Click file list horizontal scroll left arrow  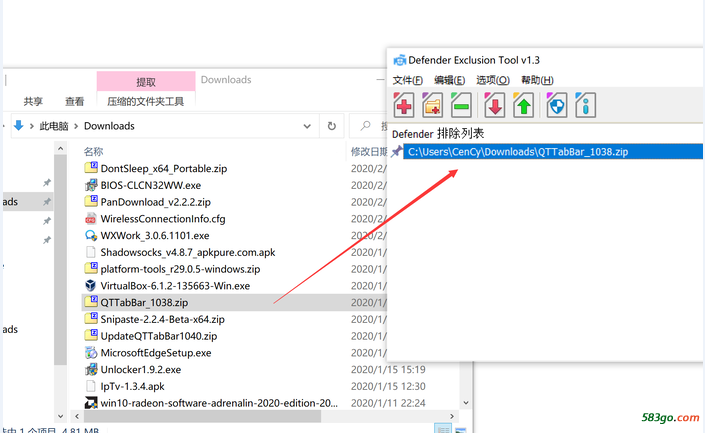pos(77,416)
